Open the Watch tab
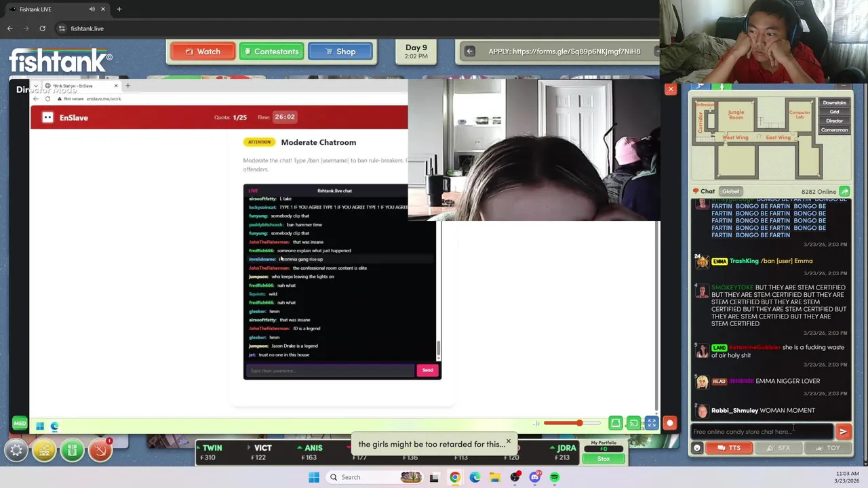 [x=202, y=52]
